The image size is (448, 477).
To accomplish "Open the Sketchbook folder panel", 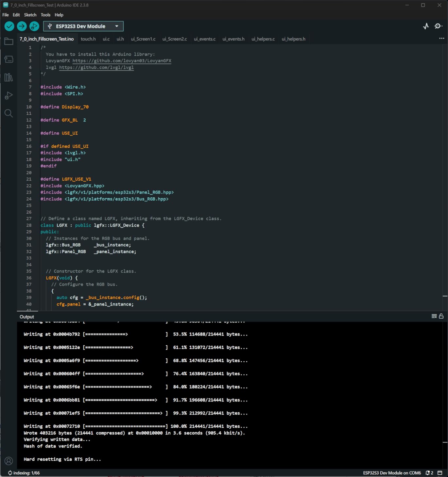I will coord(9,41).
